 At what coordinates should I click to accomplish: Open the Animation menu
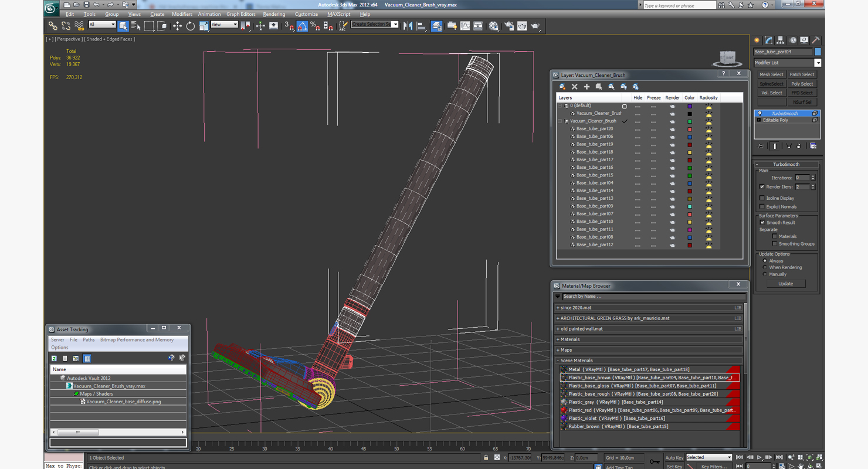click(x=209, y=14)
